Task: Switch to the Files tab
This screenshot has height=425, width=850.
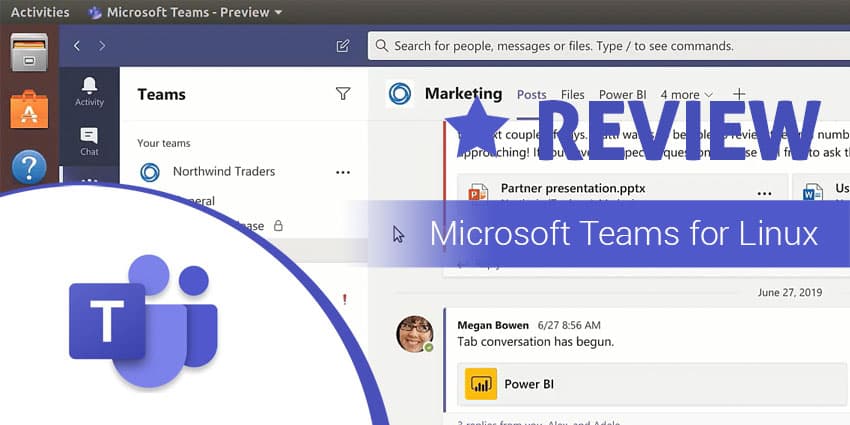Action: (x=572, y=95)
